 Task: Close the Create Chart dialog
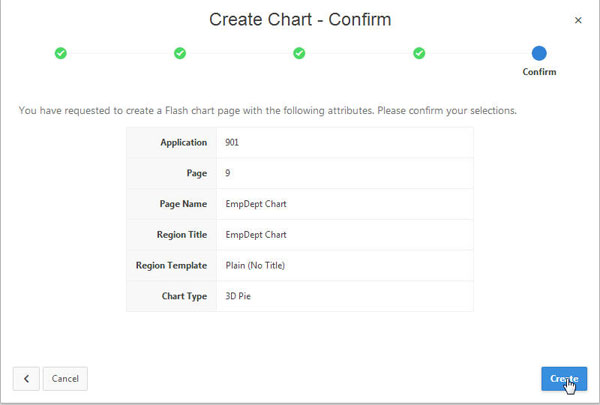tap(577, 20)
